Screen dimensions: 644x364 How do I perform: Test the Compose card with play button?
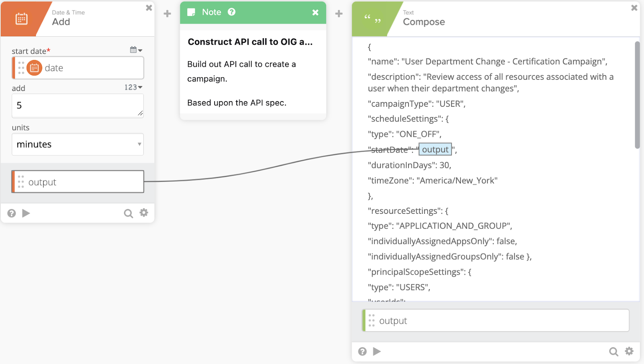pyautogui.click(x=377, y=352)
